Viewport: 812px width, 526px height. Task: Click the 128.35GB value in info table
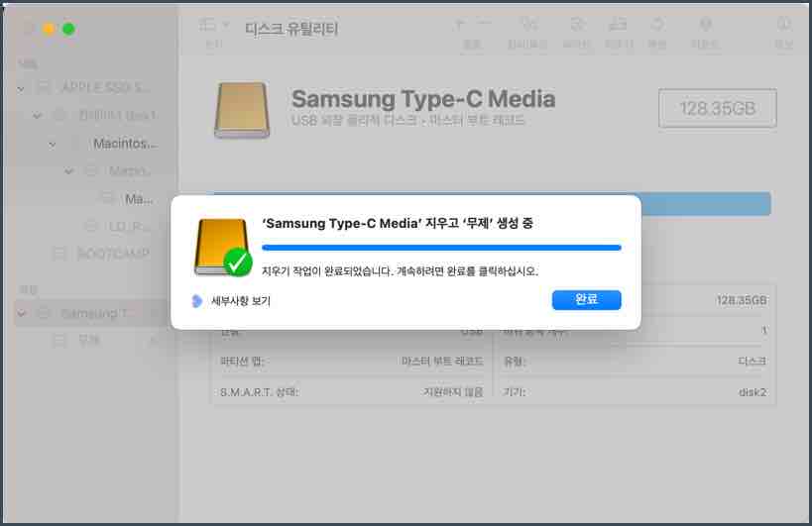point(742,300)
